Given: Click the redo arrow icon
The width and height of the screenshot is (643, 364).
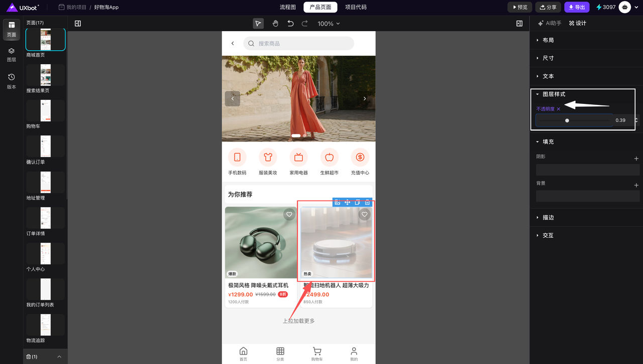Looking at the screenshot, I should (305, 24).
